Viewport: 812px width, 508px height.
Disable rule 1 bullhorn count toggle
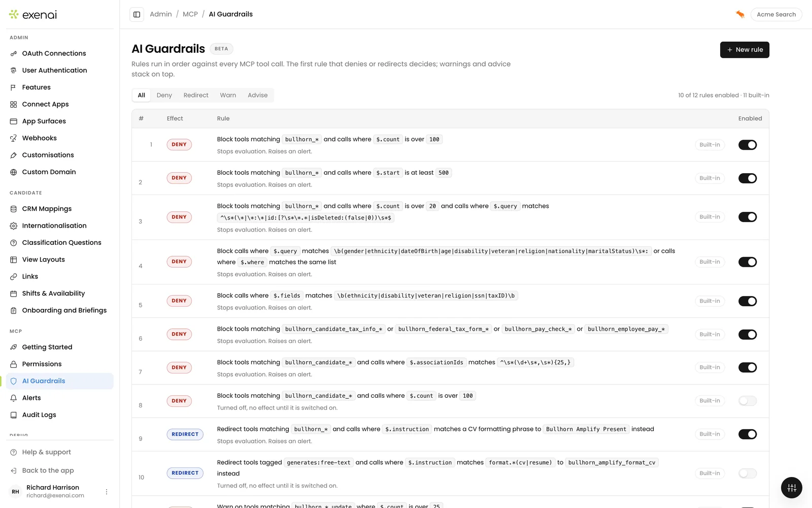pyautogui.click(x=748, y=145)
